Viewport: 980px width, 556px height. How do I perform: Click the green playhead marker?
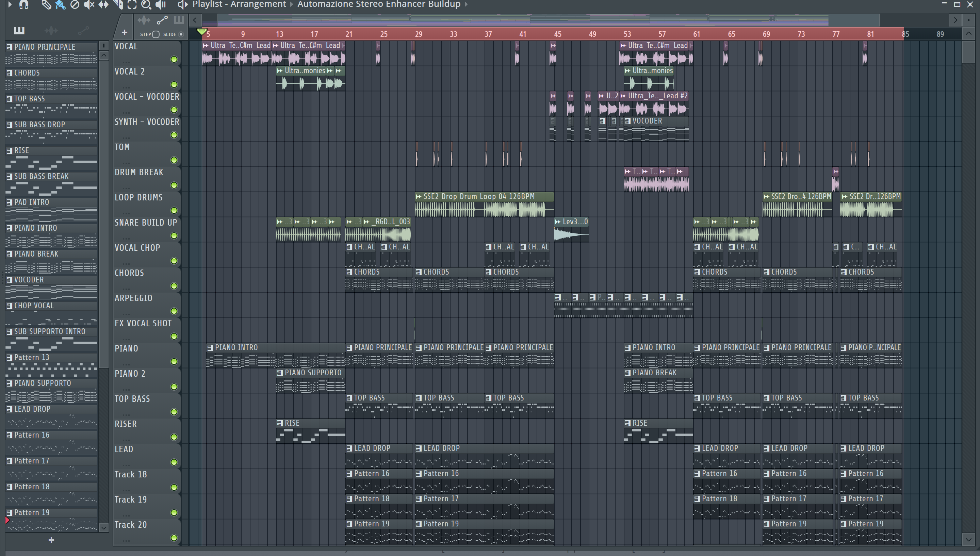pos(201,32)
